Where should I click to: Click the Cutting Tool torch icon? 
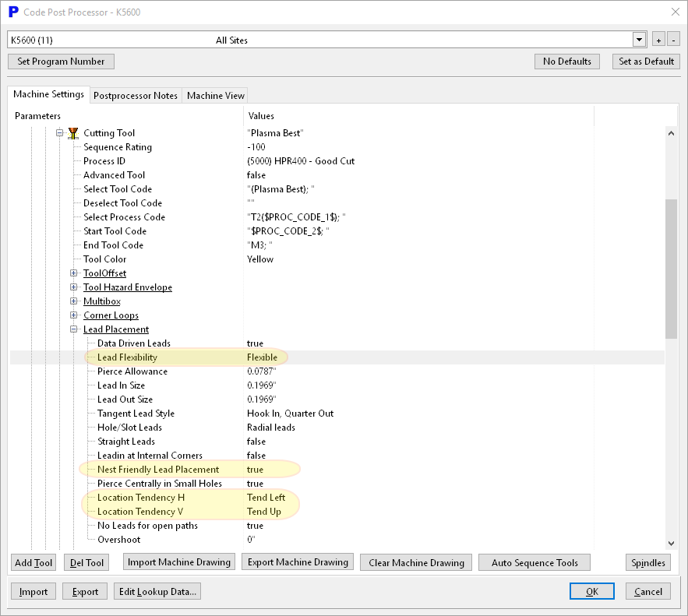(73, 133)
